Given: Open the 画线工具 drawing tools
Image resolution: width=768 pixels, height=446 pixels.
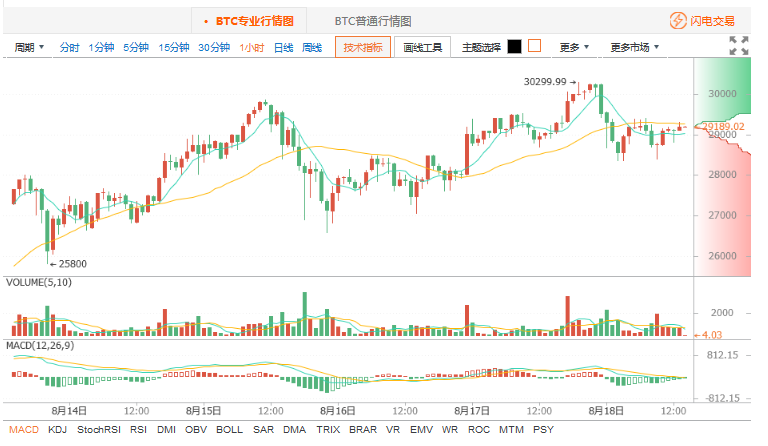Looking at the screenshot, I should (423, 47).
